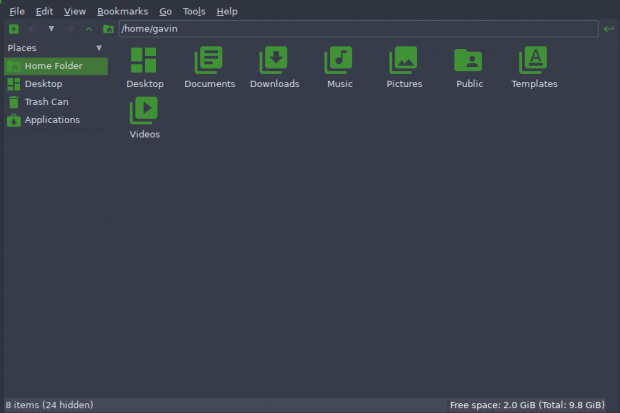Open Trash Can in Places sidebar
The width and height of the screenshot is (620, 413).
(56, 102)
